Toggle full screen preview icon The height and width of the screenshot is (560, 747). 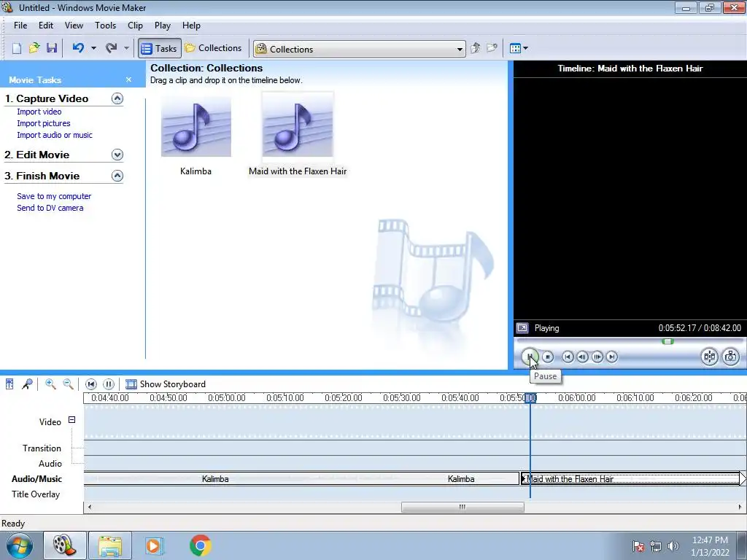(x=522, y=328)
